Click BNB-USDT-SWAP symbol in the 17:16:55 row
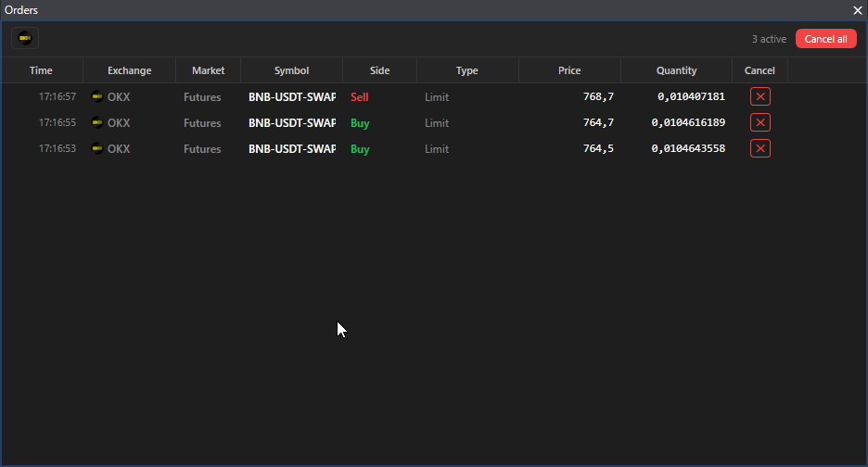Image resolution: width=868 pixels, height=467 pixels. pyautogui.click(x=292, y=123)
